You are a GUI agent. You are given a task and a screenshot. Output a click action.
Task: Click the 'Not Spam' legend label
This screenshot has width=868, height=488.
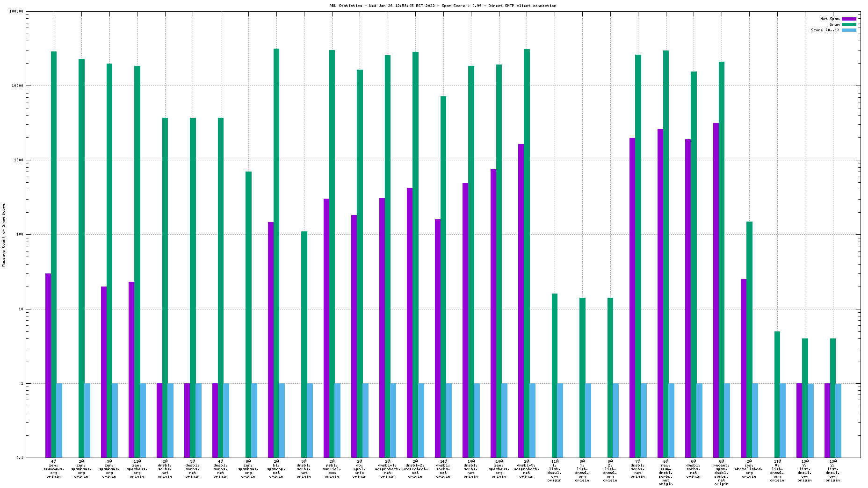pos(830,19)
